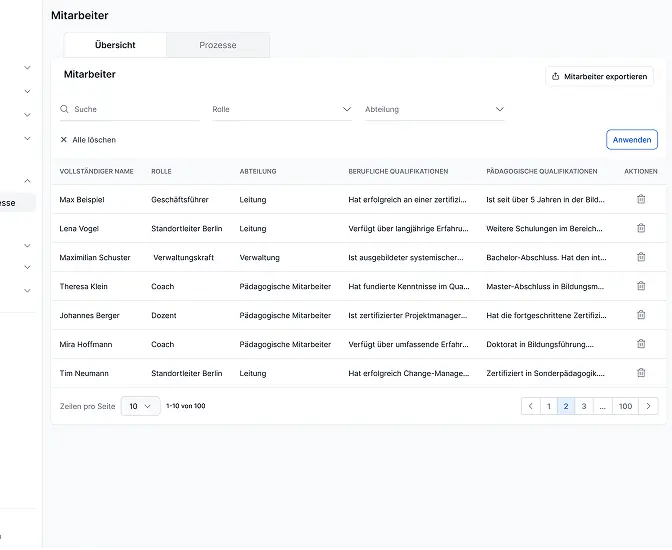Go to previous page with left arrow
The width and height of the screenshot is (672, 550).
click(531, 406)
